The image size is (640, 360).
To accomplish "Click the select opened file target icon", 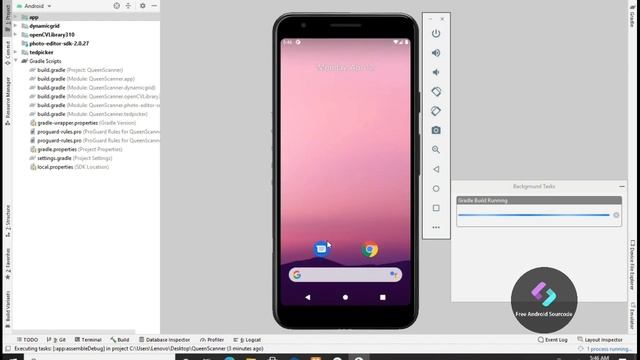I will point(117,6).
